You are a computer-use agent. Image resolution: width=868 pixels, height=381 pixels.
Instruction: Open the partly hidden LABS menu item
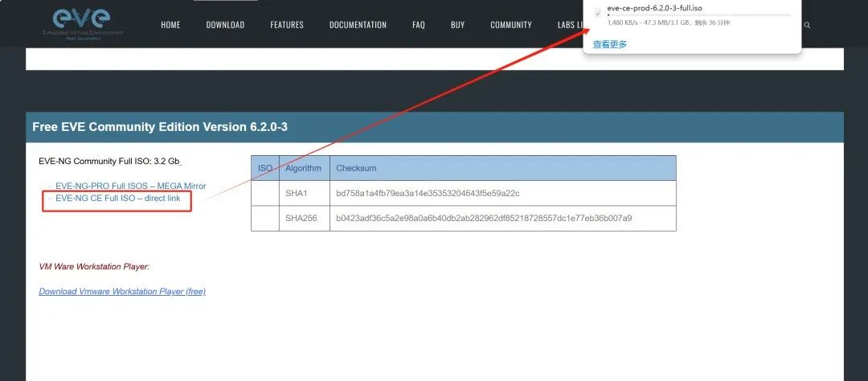point(570,25)
